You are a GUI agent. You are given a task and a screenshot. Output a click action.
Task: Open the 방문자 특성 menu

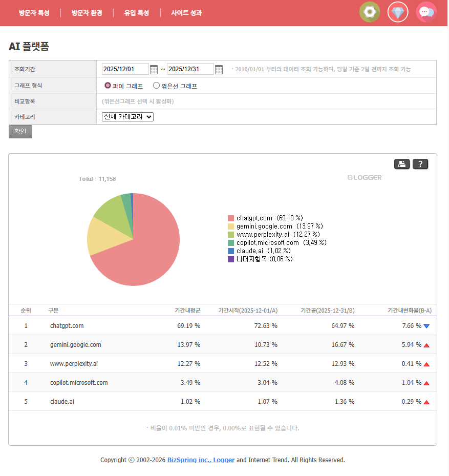(x=34, y=12)
